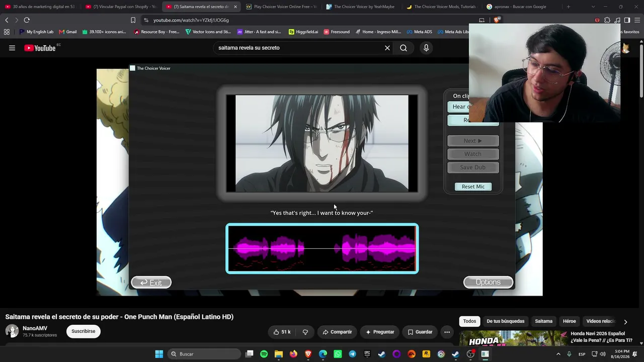Click the browser address bar URL
This screenshot has width=644, height=362.
tap(191, 20)
